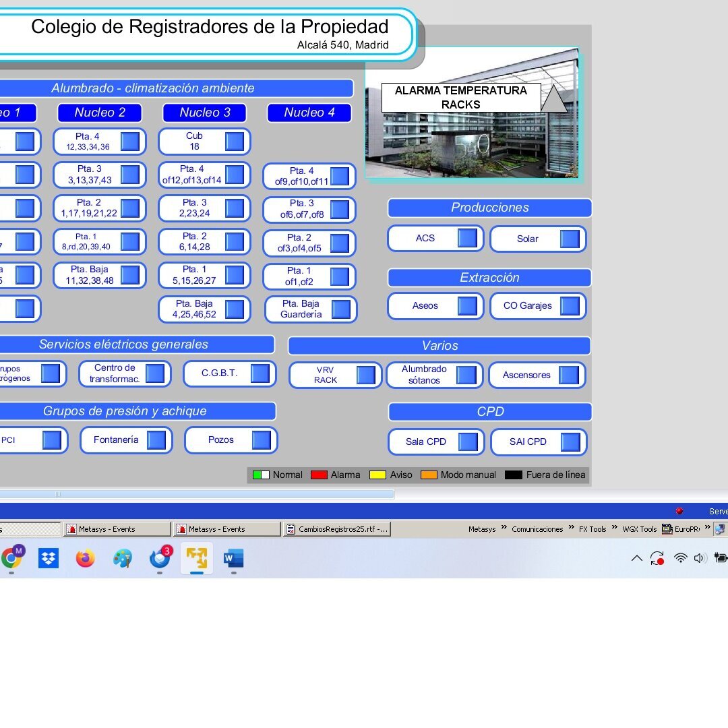The height and width of the screenshot is (728, 728).
Task: Click the red Alarma legend swatch
Action: click(x=319, y=475)
